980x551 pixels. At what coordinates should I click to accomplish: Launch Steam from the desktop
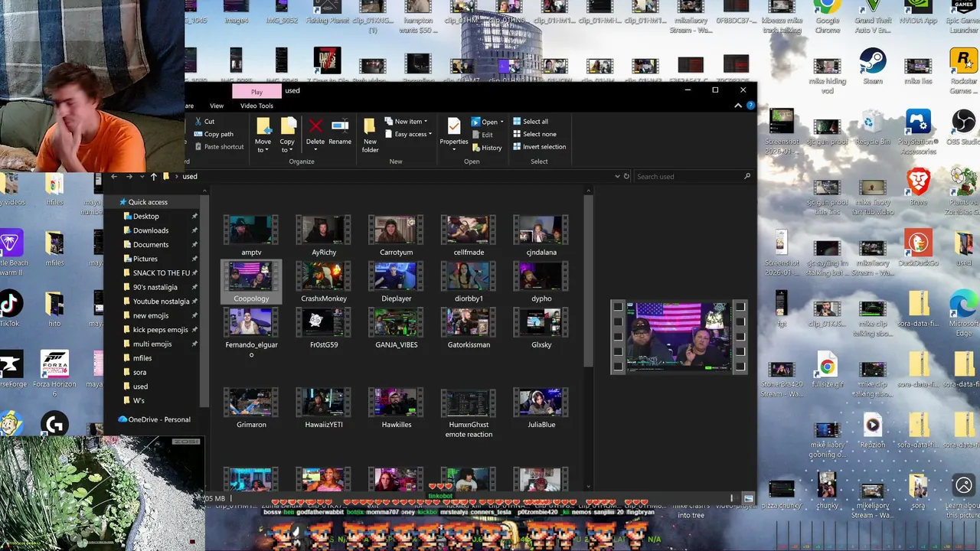point(872,66)
